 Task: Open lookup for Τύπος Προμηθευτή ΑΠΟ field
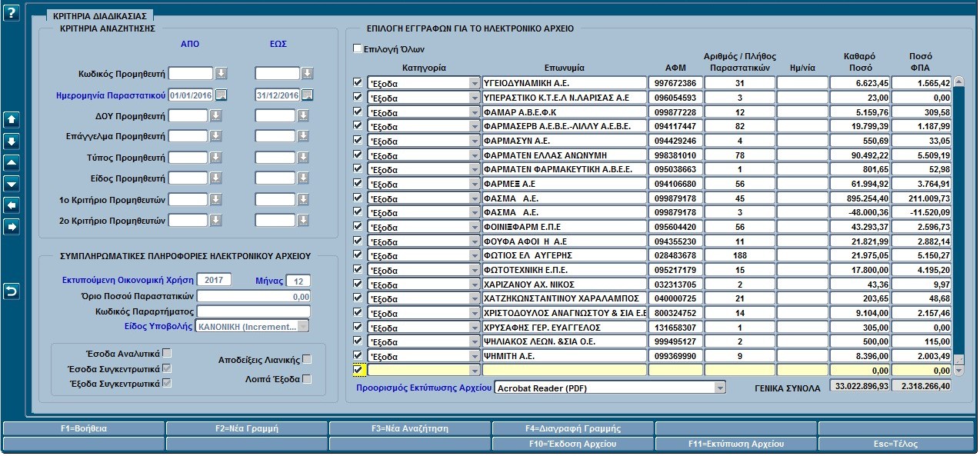[216, 158]
